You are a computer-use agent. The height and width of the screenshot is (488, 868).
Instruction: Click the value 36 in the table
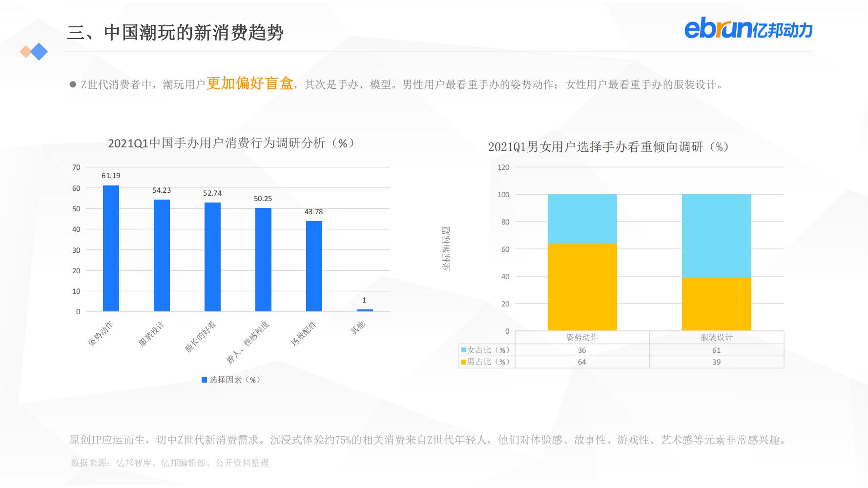[582, 350]
